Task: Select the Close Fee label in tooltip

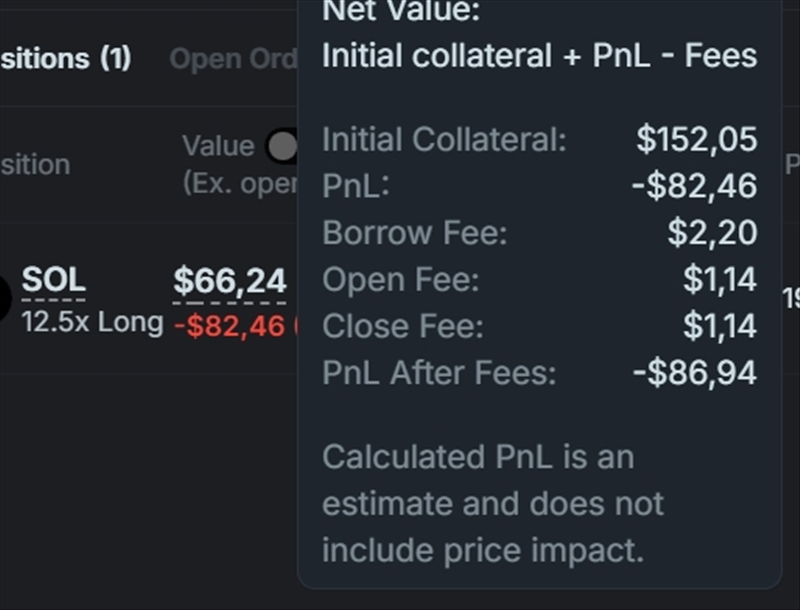Action: pyautogui.click(x=402, y=326)
